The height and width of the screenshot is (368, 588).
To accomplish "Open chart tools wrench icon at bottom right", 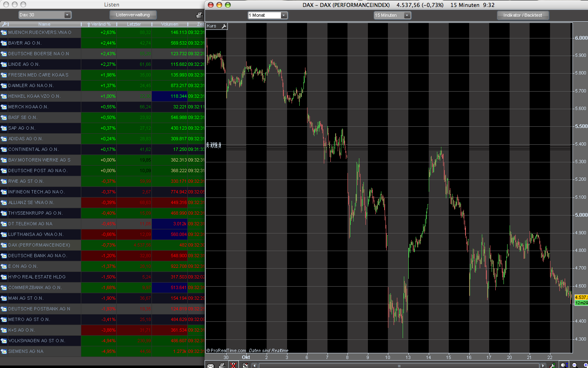I will 552,365.
